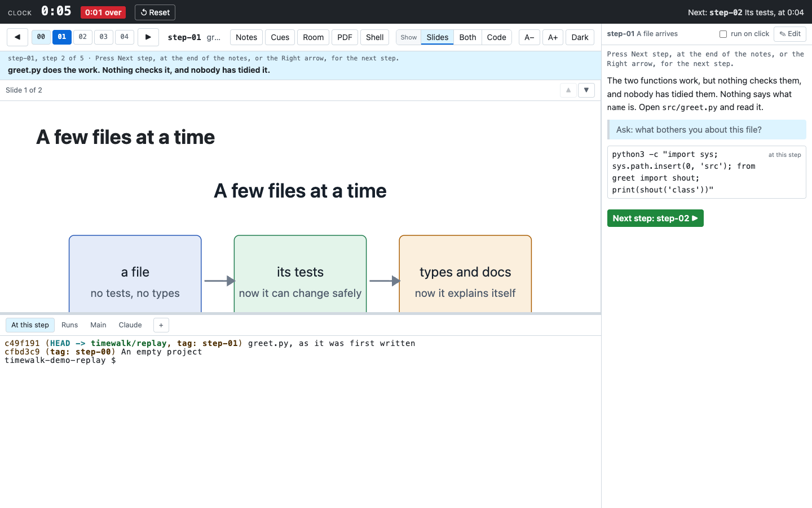Show Both slides and code
This screenshot has height=508, width=812.
click(468, 37)
